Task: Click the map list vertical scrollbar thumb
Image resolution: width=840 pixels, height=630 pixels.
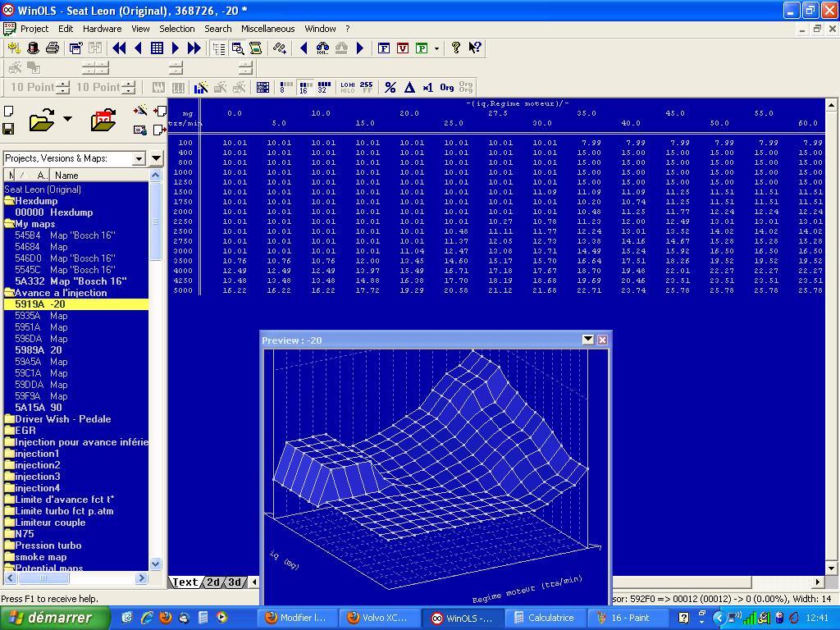Action: (x=155, y=221)
